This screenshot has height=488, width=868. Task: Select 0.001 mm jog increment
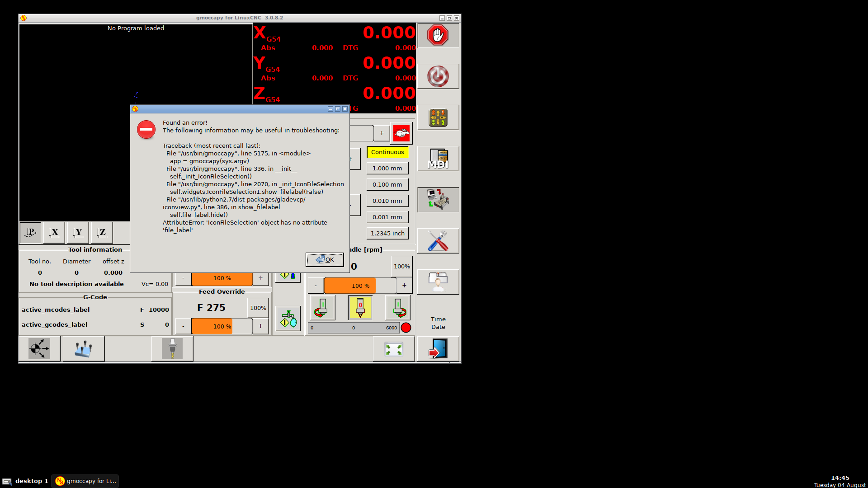387,217
